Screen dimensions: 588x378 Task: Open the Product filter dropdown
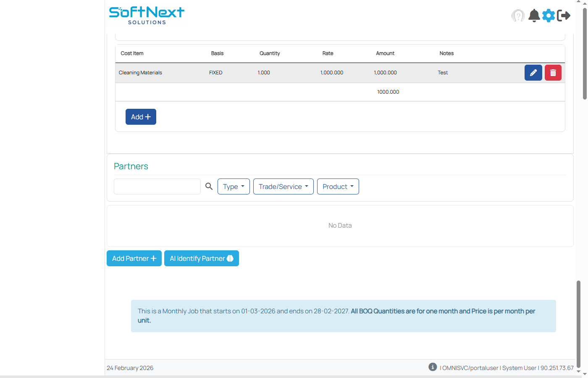point(338,186)
